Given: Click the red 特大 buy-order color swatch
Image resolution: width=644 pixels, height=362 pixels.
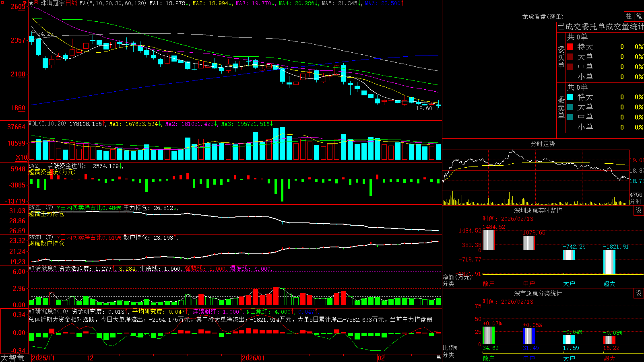Looking at the screenshot, I should point(570,47).
